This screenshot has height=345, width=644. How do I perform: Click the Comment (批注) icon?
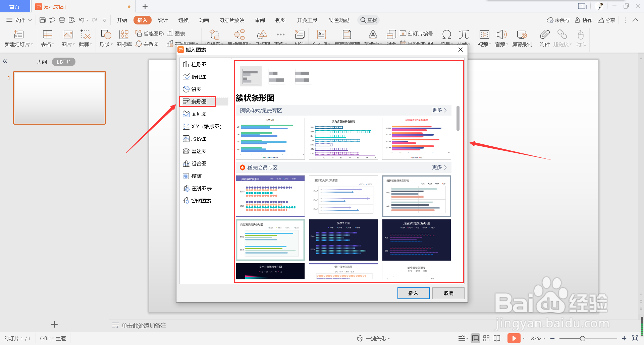(x=300, y=34)
